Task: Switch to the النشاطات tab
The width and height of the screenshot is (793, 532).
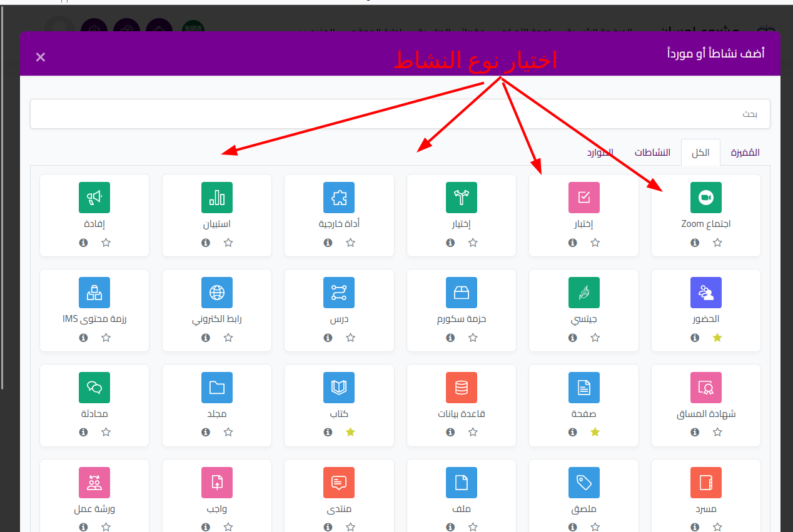Action: coord(652,153)
